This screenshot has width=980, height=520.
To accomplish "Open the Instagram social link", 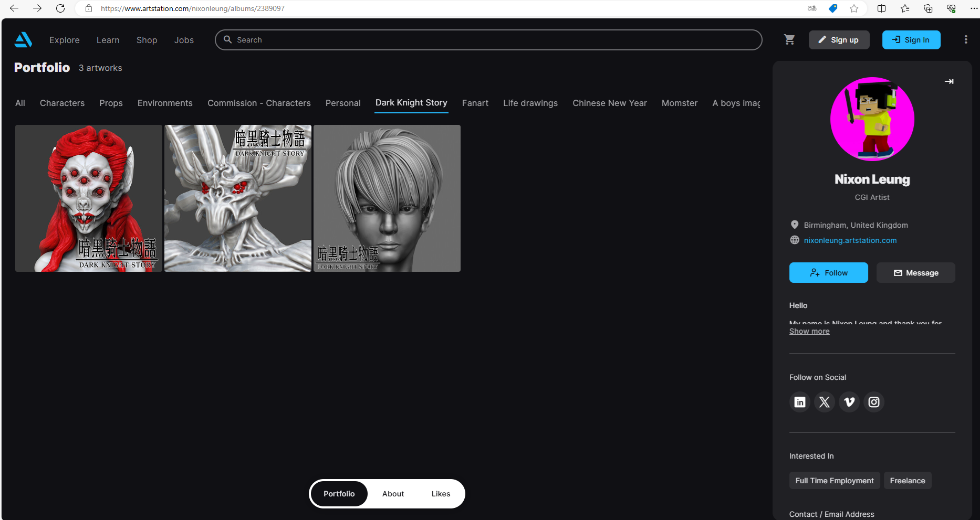I will click(873, 402).
